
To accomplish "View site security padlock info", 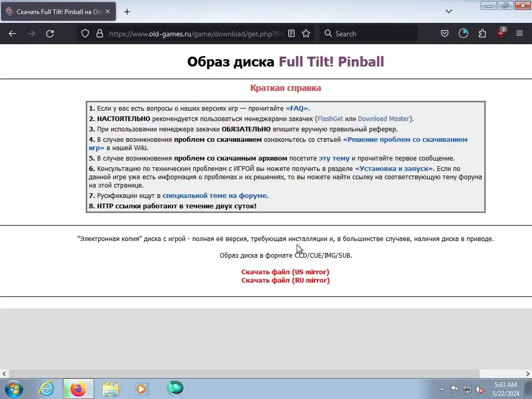I will pyautogui.click(x=99, y=33).
